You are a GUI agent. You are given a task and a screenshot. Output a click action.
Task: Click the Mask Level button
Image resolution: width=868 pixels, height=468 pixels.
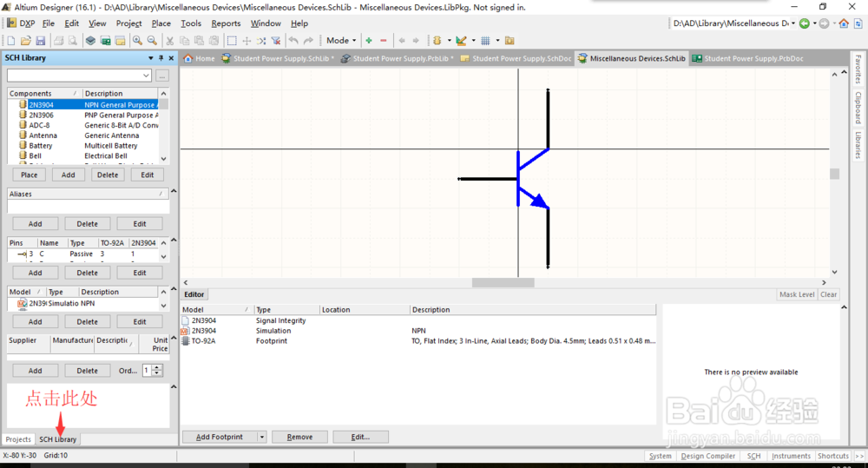pos(797,294)
